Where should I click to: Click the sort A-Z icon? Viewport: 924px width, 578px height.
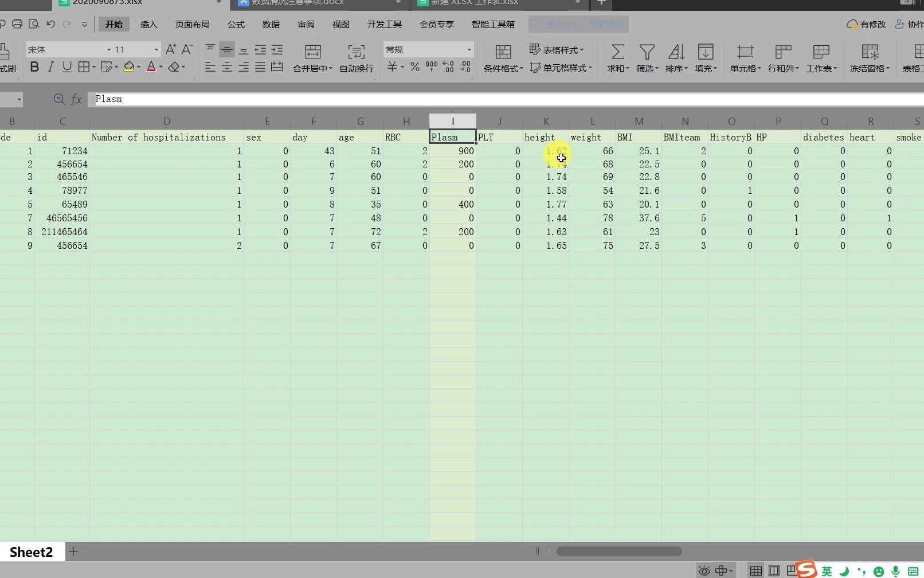(676, 52)
